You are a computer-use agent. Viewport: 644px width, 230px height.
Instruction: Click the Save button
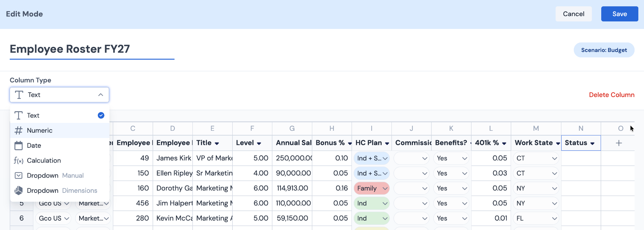pyautogui.click(x=619, y=14)
